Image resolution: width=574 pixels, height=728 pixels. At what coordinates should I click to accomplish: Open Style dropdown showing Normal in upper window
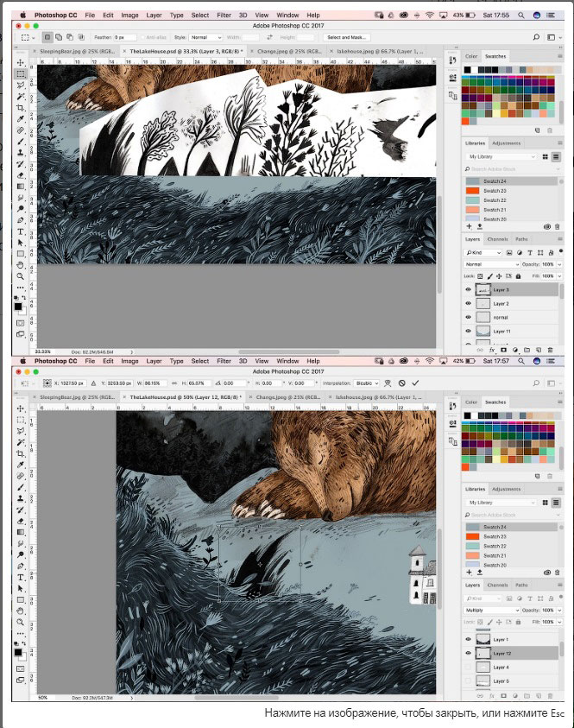[x=205, y=37]
